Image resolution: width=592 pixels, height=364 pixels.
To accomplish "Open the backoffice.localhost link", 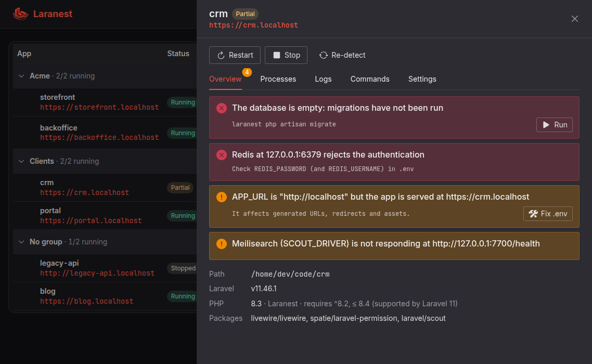I will pos(99,138).
